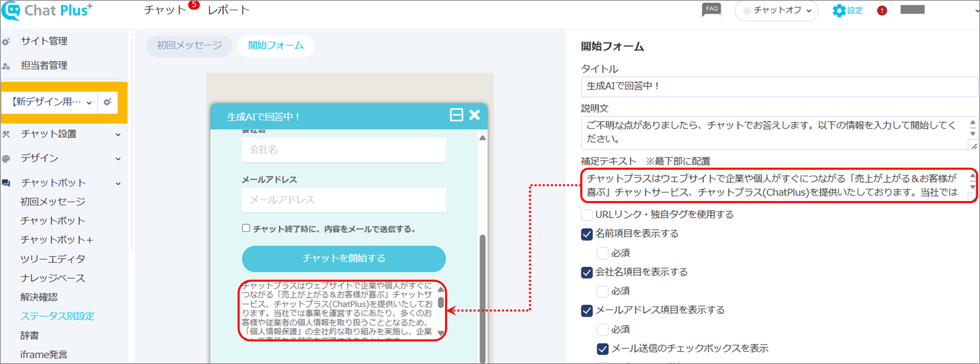
Task: Switch to the 初回メッセージ tab
Action: point(190,45)
